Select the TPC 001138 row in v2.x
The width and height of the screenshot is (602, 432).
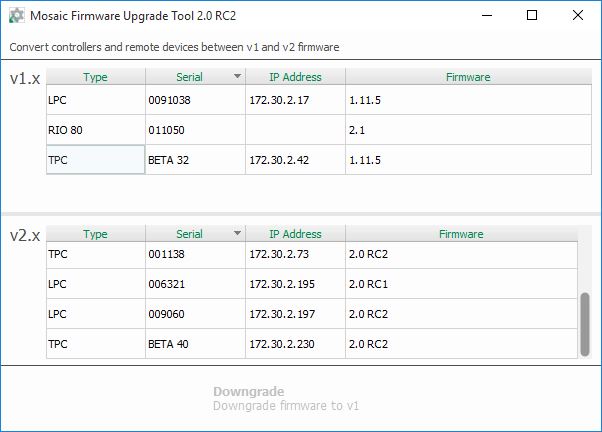(x=312, y=254)
